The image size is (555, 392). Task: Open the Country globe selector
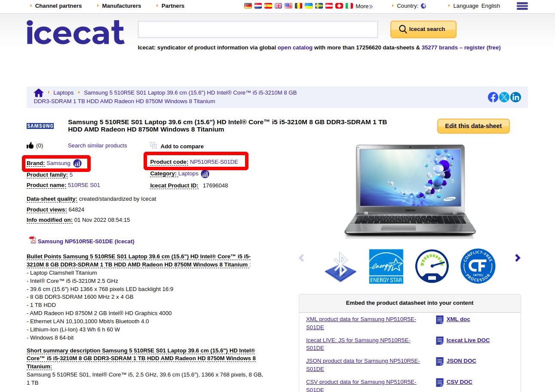pos(423,6)
